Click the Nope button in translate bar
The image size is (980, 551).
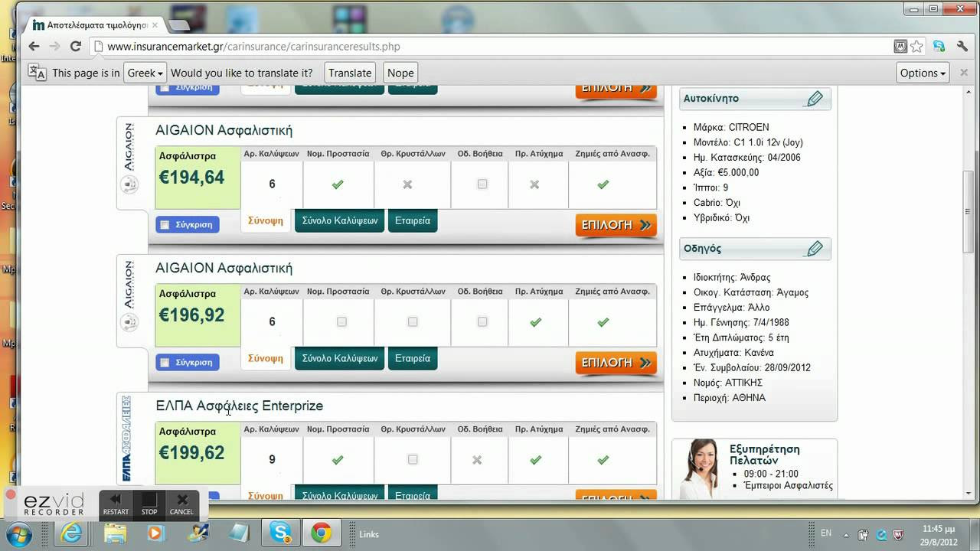[x=400, y=73]
